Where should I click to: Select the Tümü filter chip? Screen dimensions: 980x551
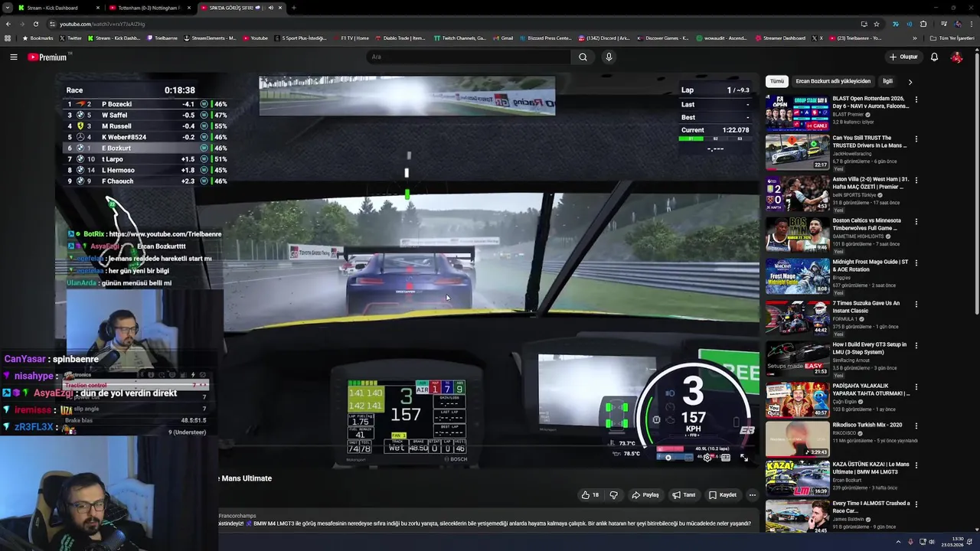click(777, 81)
